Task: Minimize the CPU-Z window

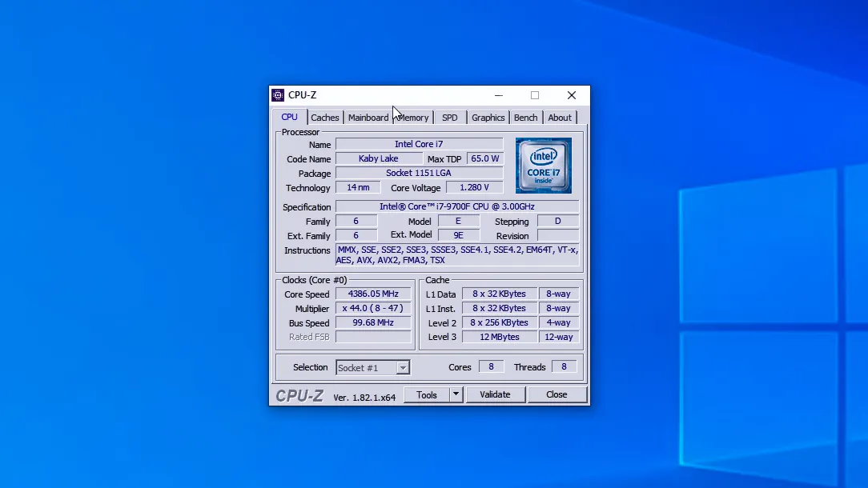Action: (x=499, y=95)
